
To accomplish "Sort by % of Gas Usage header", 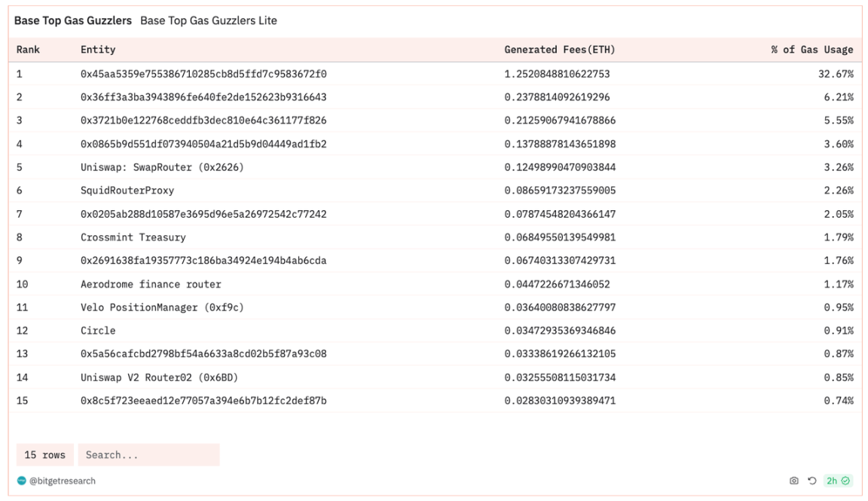I will point(812,50).
